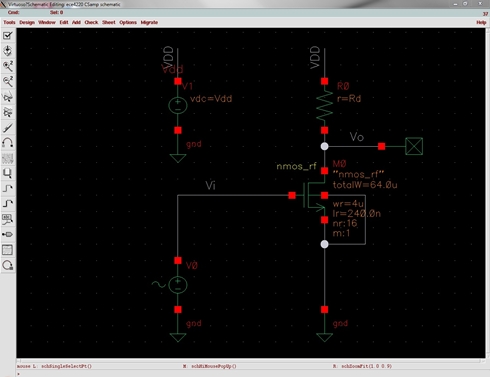Select the vdc=Vdd parameter text
The height and width of the screenshot is (377, 490).
[x=211, y=99]
